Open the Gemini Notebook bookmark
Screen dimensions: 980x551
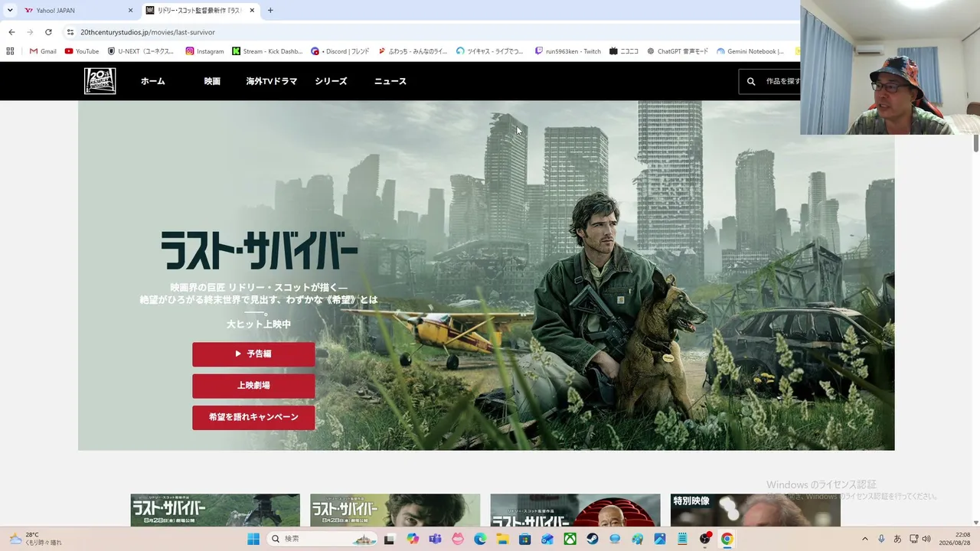pos(750,51)
